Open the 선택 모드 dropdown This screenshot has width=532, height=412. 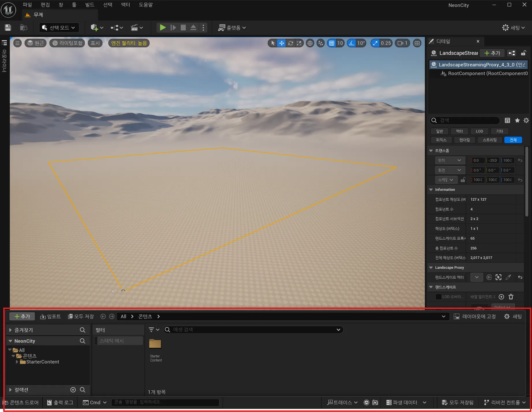click(59, 27)
